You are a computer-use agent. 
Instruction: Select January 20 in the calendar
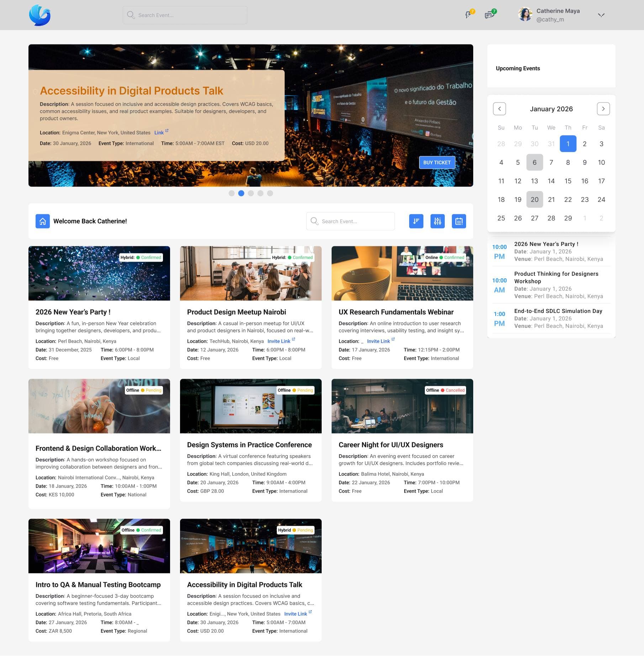(535, 199)
